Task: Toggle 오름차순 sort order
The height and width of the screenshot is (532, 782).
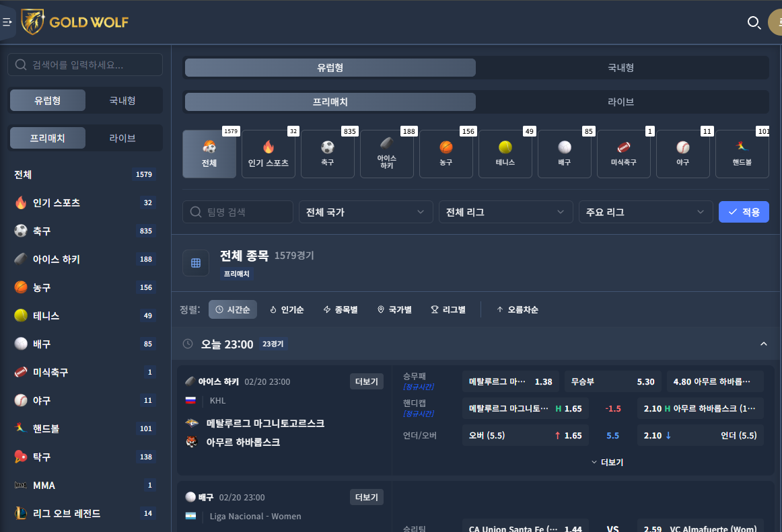Action: click(517, 309)
